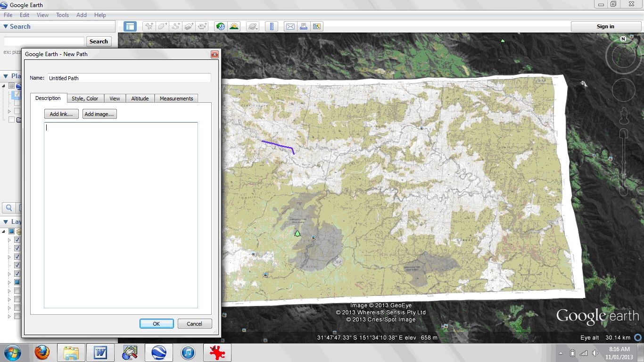Click the Description text area
This screenshot has width=644, height=362.
click(121, 215)
